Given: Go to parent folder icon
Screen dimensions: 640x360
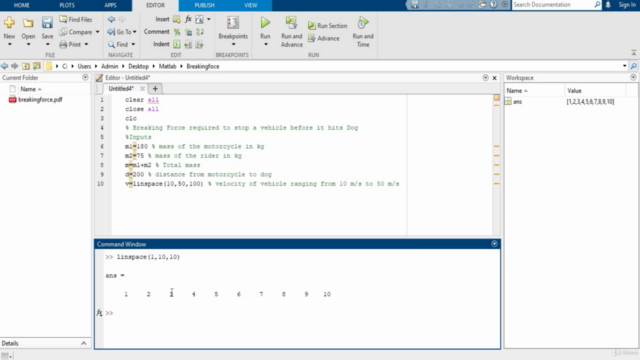Looking at the screenshot, I should coord(26,66).
